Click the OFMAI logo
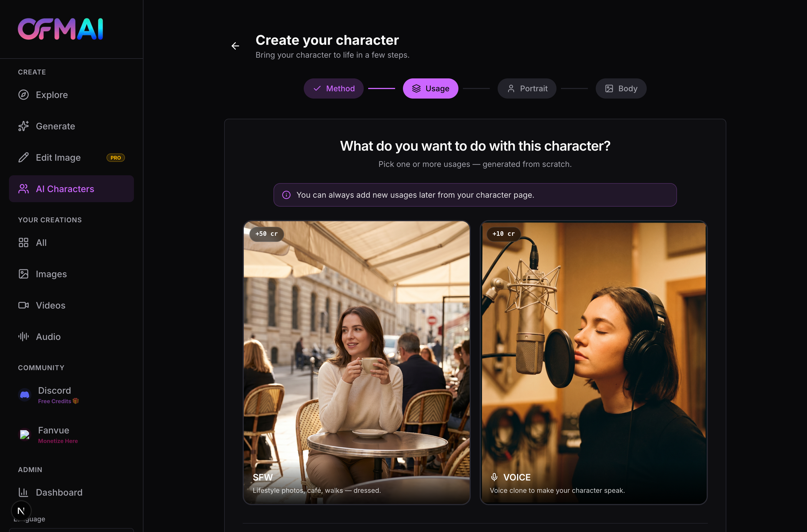Image resolution: width=807 pixels, height=532 pixels. point(61,29)
